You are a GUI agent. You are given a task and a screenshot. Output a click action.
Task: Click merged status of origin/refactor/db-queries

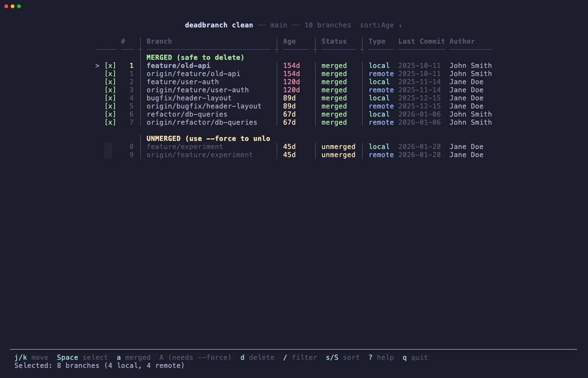pyautogui.click(x=334, y=122)
